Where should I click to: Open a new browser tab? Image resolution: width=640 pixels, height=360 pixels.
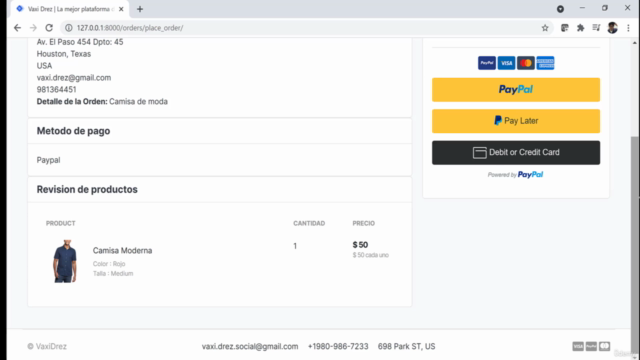[140, 9]
